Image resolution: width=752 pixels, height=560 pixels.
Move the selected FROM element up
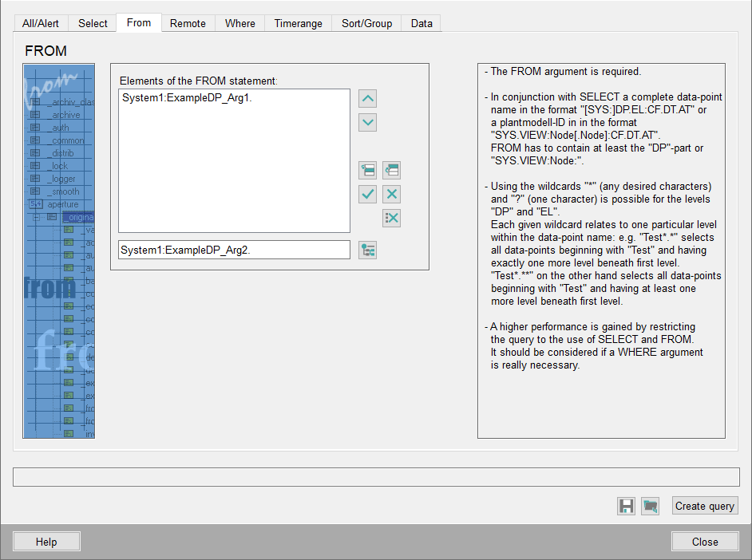coord(367,99)
